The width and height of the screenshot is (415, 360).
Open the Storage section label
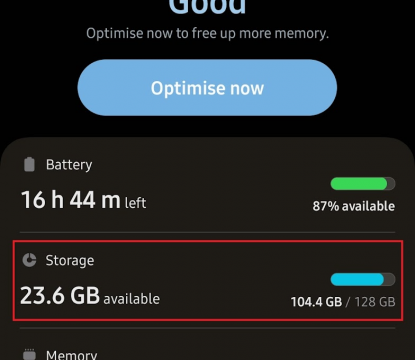tap(70, 261)
